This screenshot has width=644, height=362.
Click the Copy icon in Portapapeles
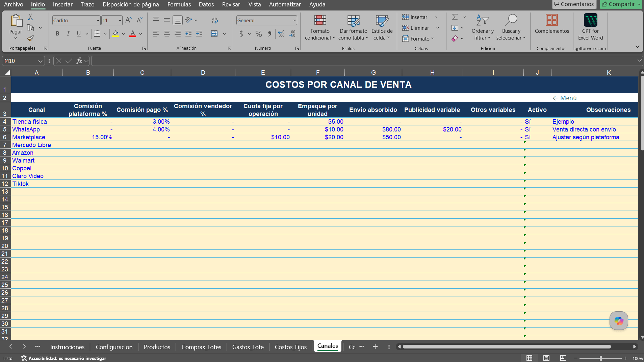click(x=30, y=28)
